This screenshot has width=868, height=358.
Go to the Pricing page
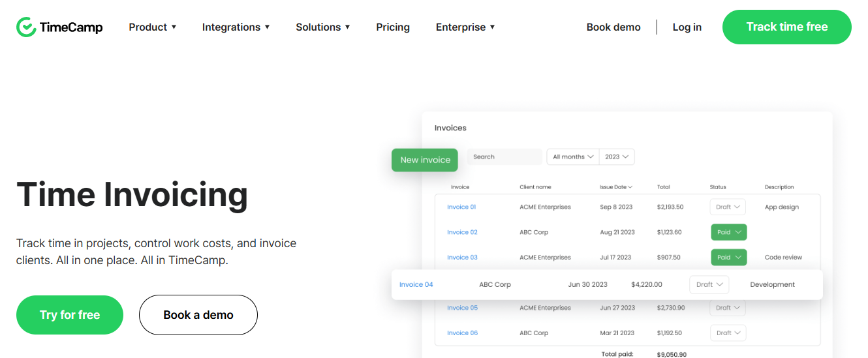point(393,27)
